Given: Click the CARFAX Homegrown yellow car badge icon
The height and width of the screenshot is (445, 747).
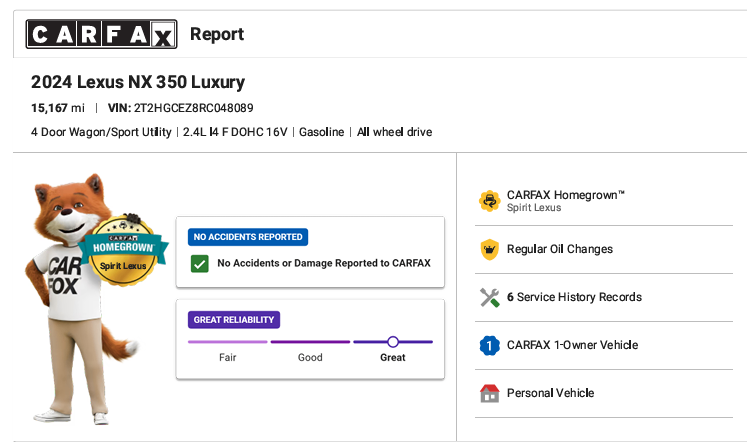Looking at the screenshot, I should (489, 201).
